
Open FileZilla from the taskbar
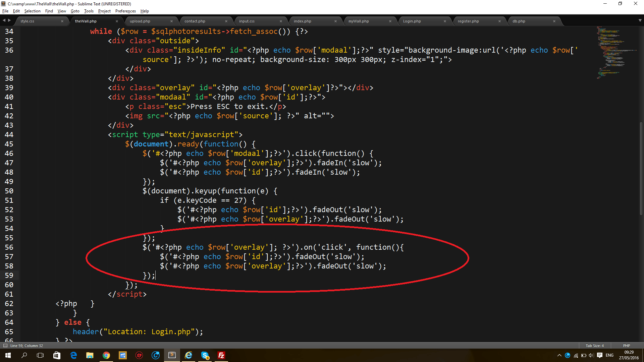coord(221,355)
